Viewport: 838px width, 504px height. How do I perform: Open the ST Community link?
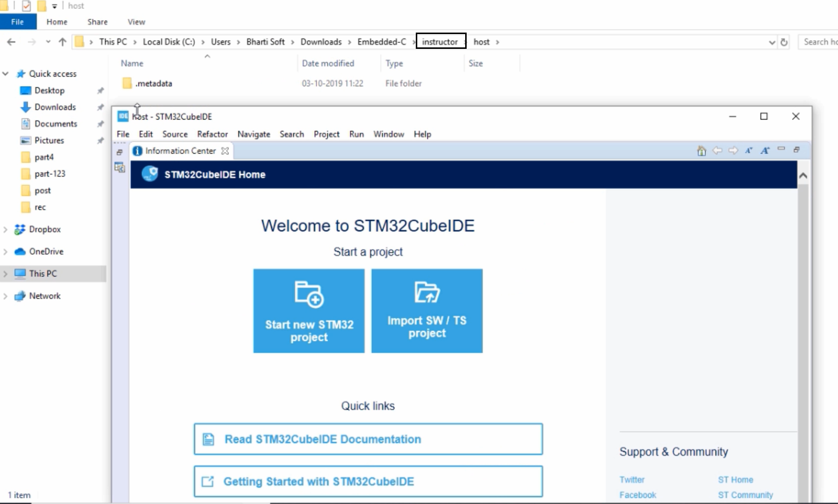tap(746, 495)
